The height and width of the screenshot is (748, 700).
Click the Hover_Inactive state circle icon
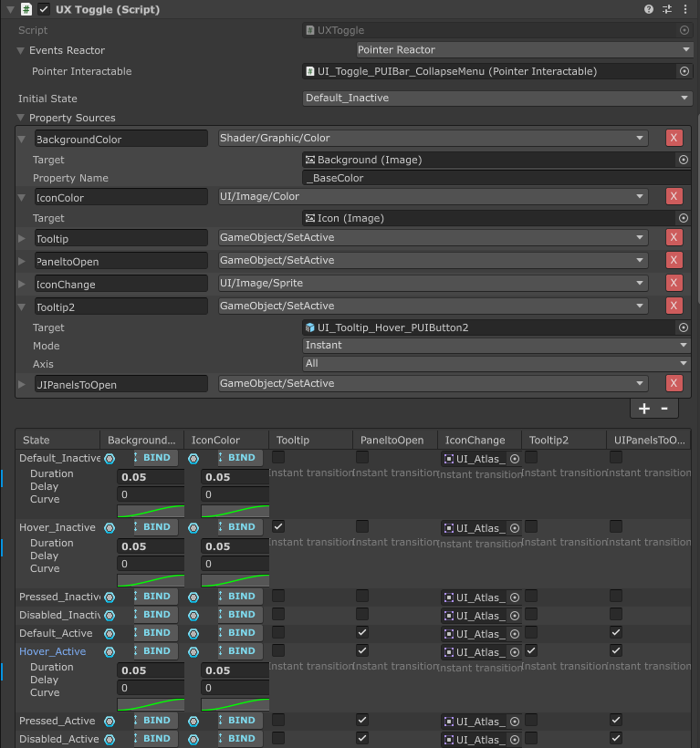[x=110, y=527]
